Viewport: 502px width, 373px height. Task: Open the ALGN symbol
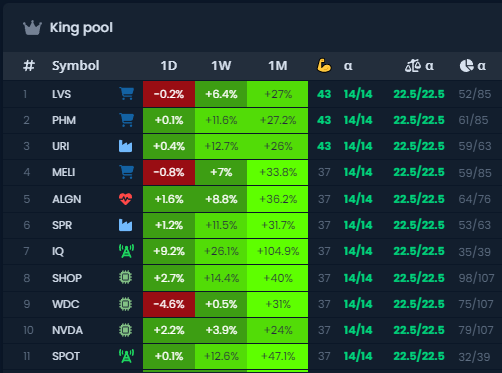[x=67, y=199]
